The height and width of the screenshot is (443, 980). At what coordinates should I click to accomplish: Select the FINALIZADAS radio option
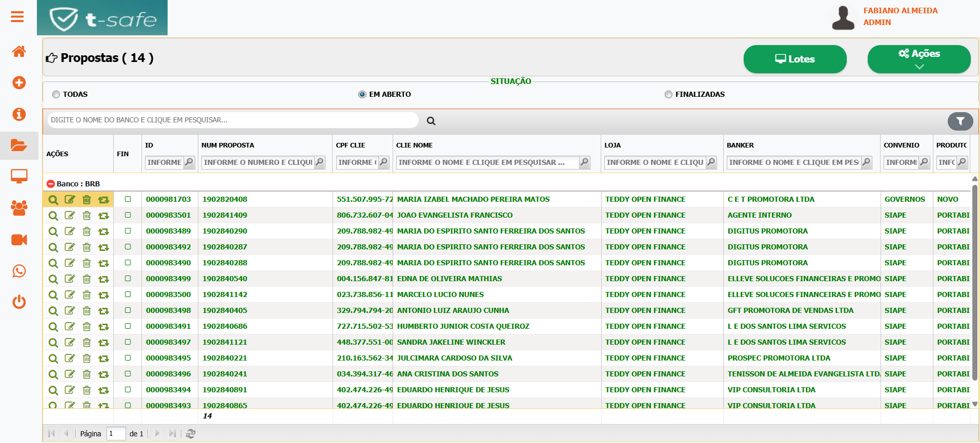click(668, 94)
